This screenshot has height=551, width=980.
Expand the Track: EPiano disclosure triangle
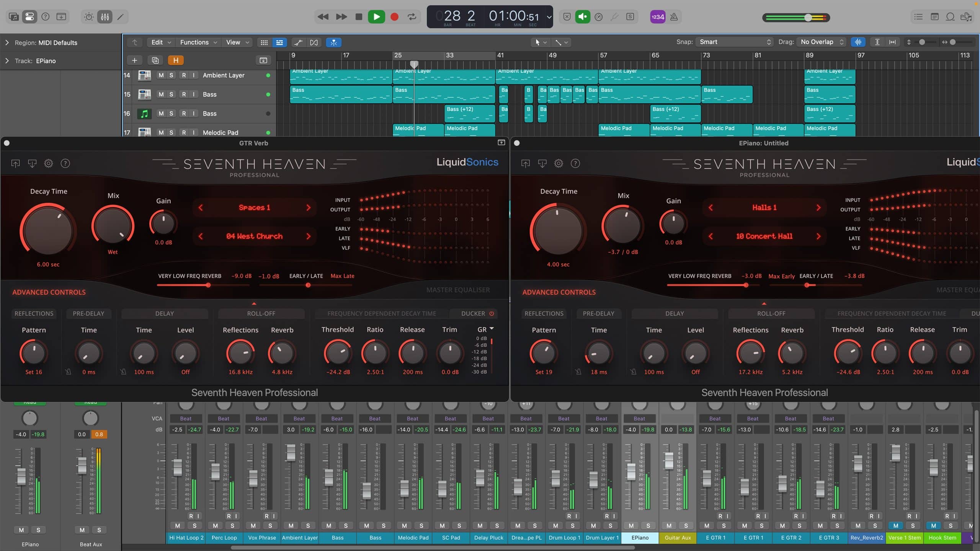click(x=7, y=61)
